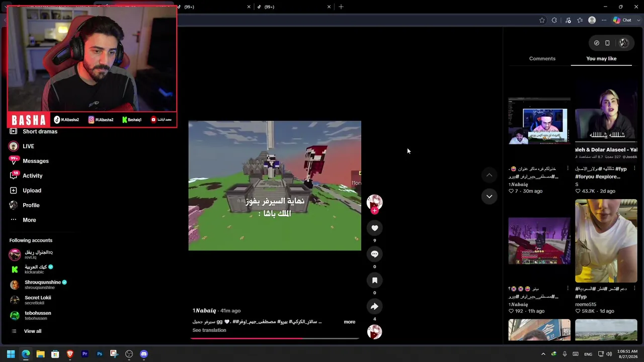
Task: Switch to the first (99+) browser tab
Action: click(213, 7)
